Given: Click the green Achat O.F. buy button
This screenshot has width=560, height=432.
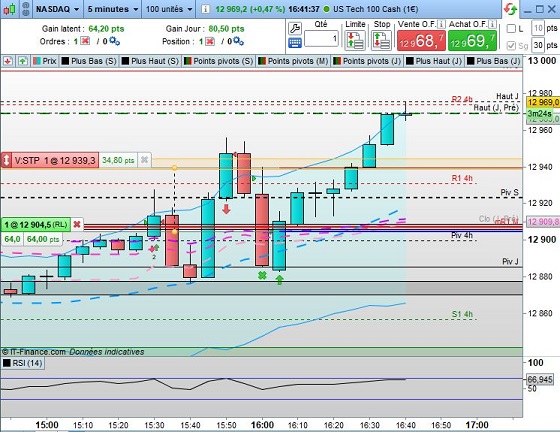Looking at the screenshot, I should tap(472, 40).
